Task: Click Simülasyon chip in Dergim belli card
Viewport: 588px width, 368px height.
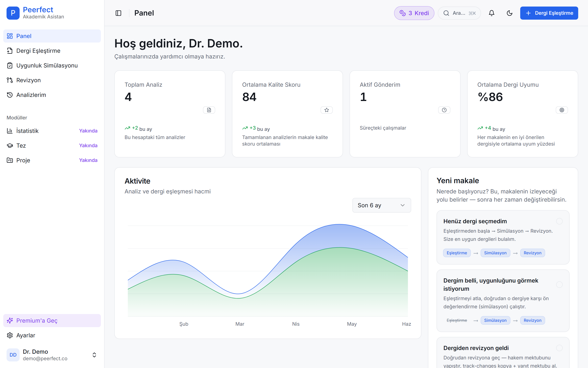Action: [495, 320]
